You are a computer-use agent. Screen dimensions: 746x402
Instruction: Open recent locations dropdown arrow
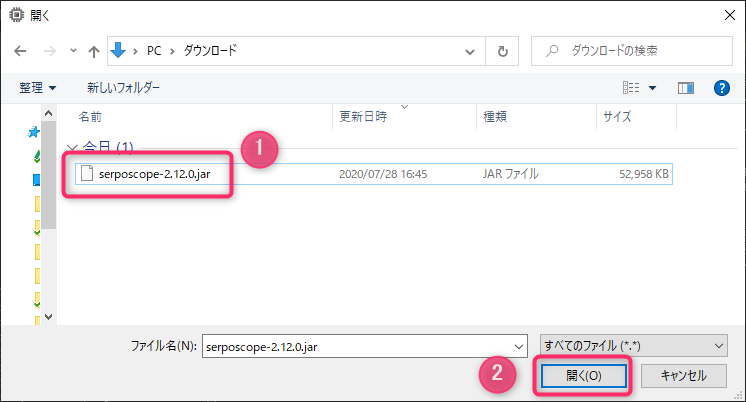pyautogui.click(x=73, y=50)
